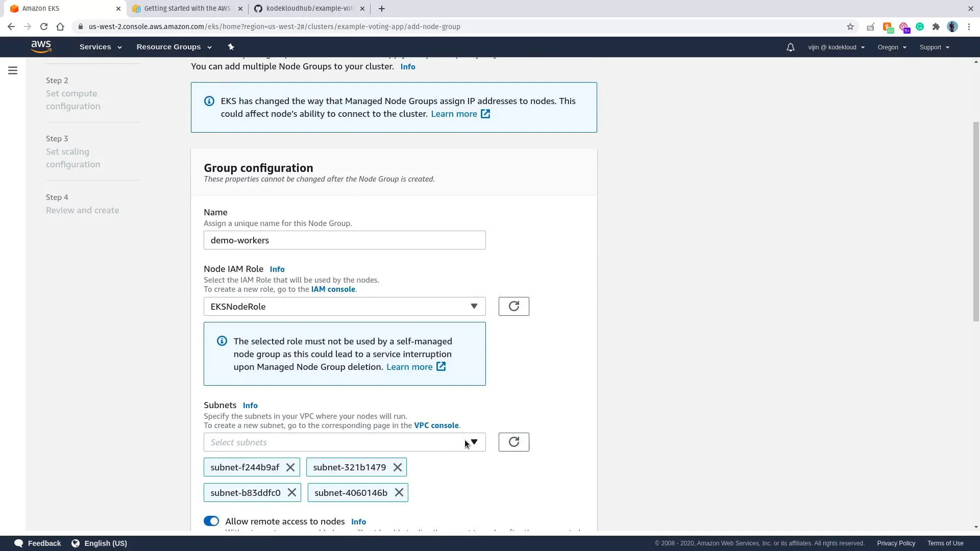Refresh the Node IAM Role list
The width and height of the screenshot is (980, 551).
pos(513,306)
